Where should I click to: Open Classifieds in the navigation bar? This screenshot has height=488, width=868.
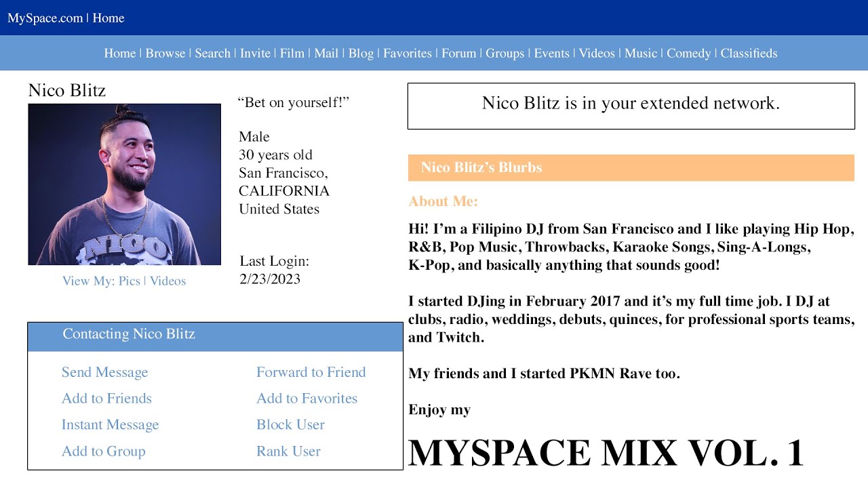pyautogui.click(x=749, y=54)
